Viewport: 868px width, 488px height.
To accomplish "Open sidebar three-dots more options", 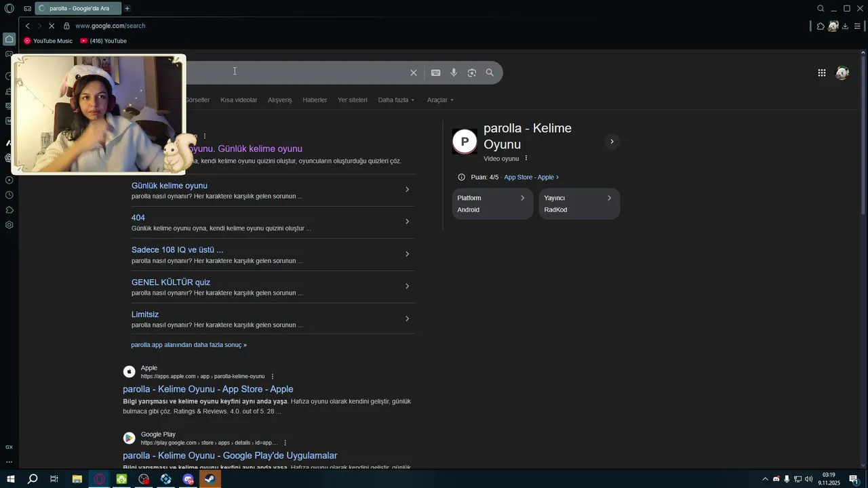I will click(9, 462).
